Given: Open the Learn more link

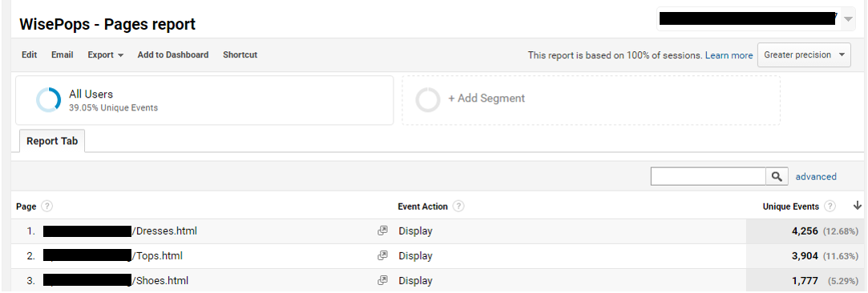Looking at the screenshot, I should (x=729, y=55).
